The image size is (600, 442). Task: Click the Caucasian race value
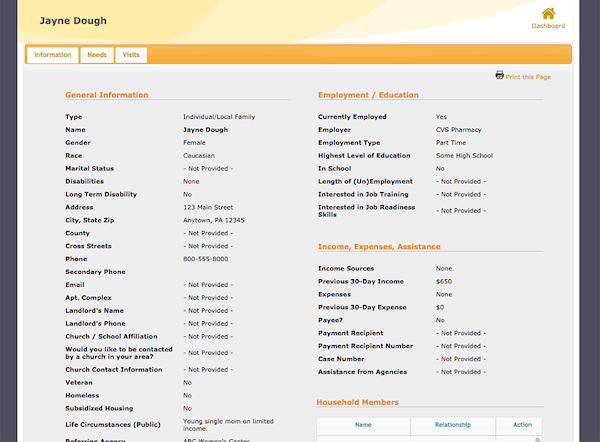(x=199, y=156)
